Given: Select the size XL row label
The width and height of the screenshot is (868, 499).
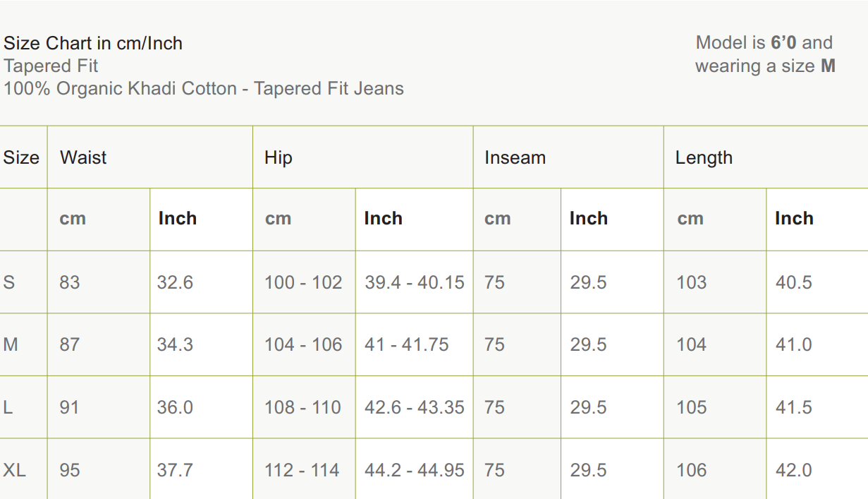Looking at the screenshot, I should point(14,470).
